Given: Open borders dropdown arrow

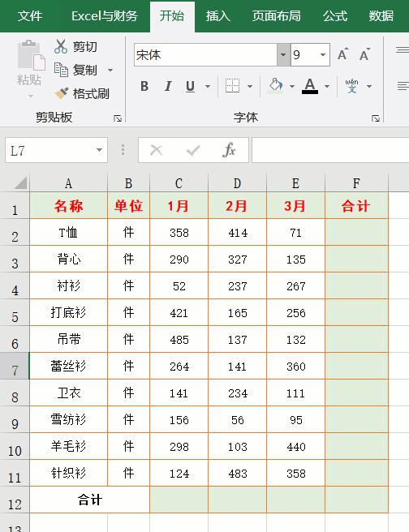Looking at the screenshot, I should (x=250, y=87).
